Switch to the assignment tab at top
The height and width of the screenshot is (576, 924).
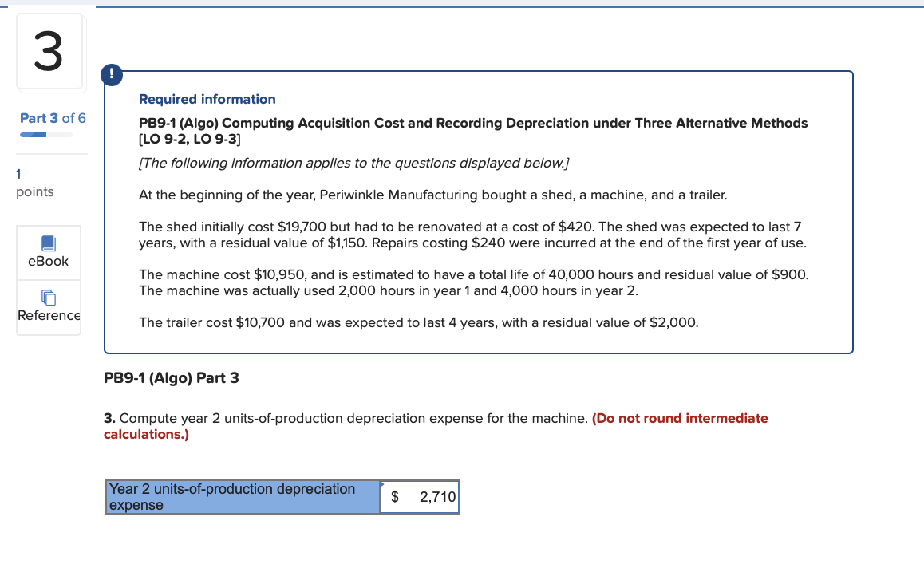(x=49, y=3)
